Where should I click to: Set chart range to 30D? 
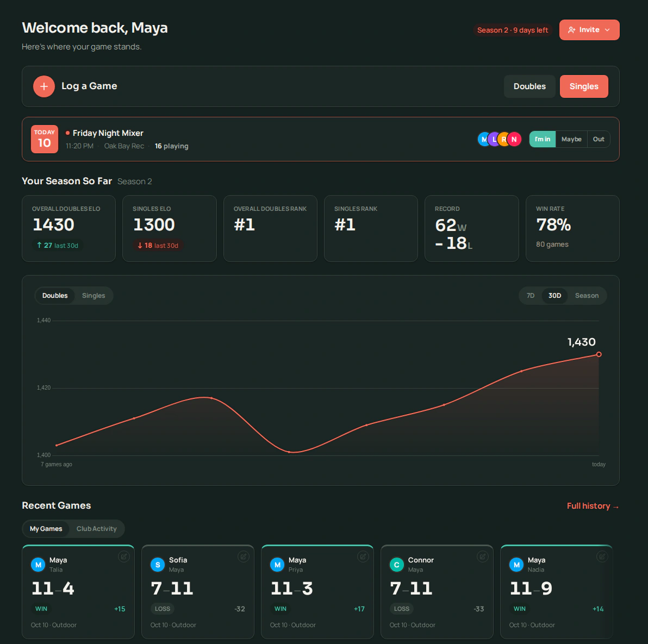[554, 296]
